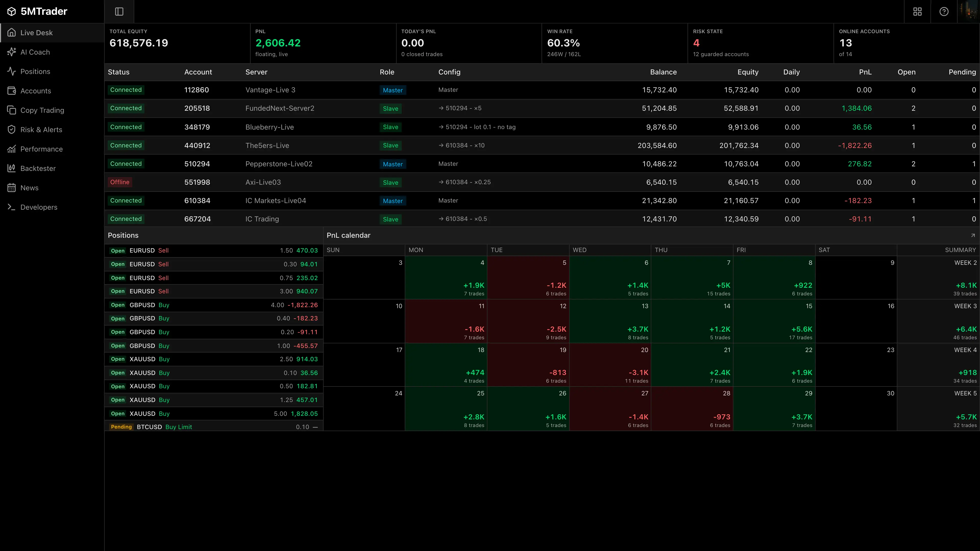
Task: Open AI Coach sparkle icon
Action: click(x=11, y=52)
